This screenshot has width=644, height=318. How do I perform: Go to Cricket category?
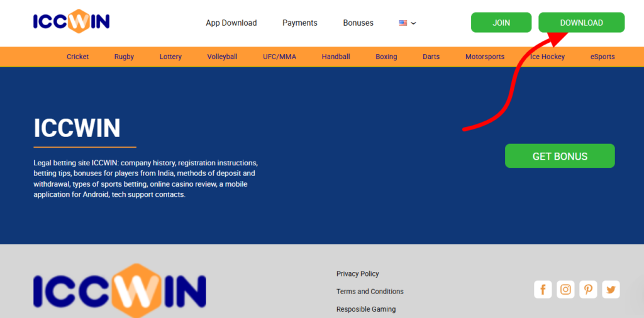pyautogui.click(x=77, y=57)
